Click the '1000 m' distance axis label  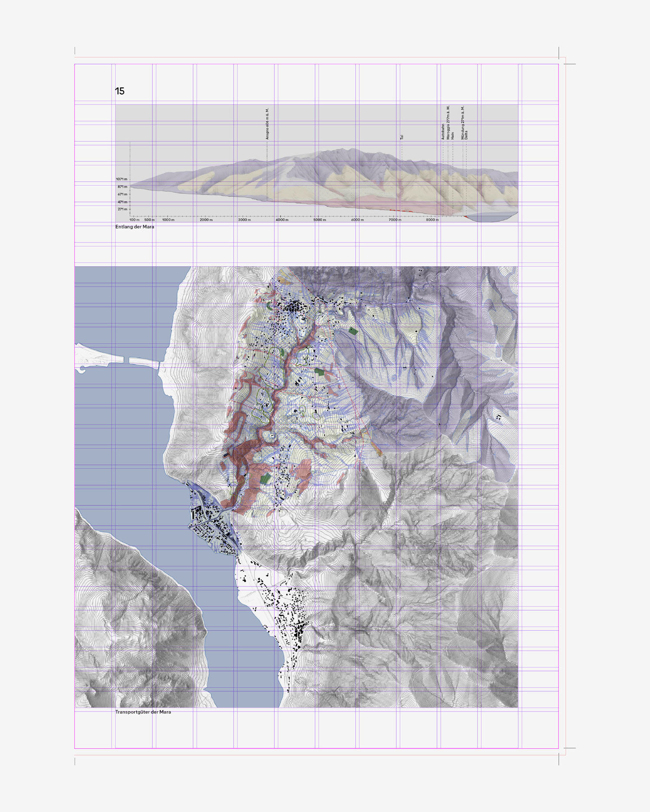point(168,220)
